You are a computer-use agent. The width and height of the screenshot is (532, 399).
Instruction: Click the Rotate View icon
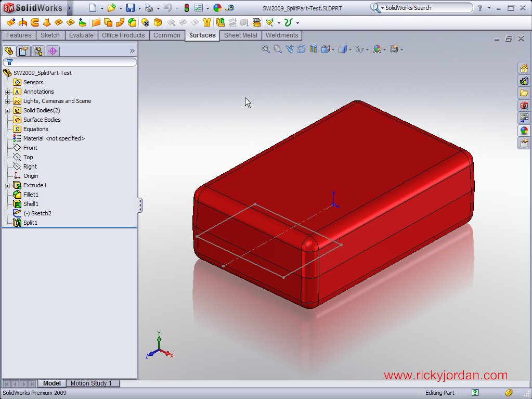tap(301, 49)
